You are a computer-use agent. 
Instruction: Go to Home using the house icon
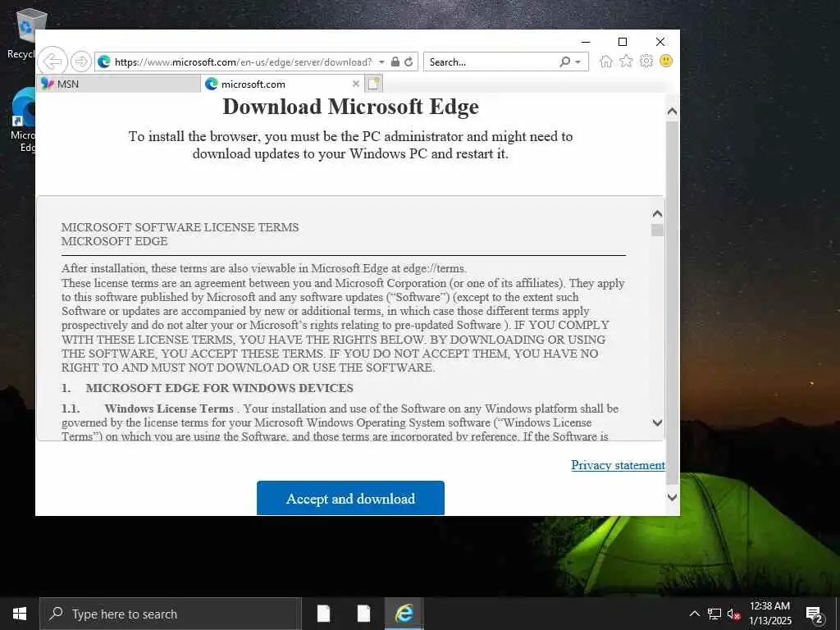pyautogui.click(x=606, y=61)
